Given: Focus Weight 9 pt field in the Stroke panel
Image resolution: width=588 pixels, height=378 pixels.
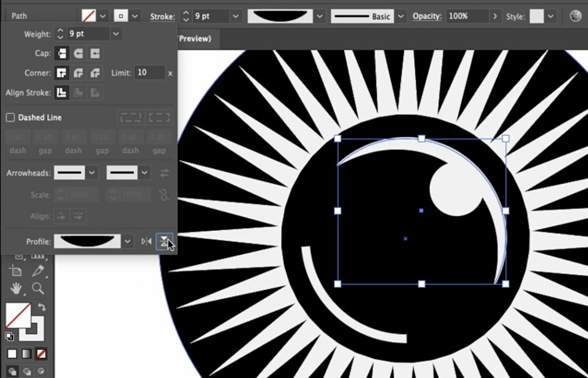Looking at the screenshot, I should click(88, 34).
